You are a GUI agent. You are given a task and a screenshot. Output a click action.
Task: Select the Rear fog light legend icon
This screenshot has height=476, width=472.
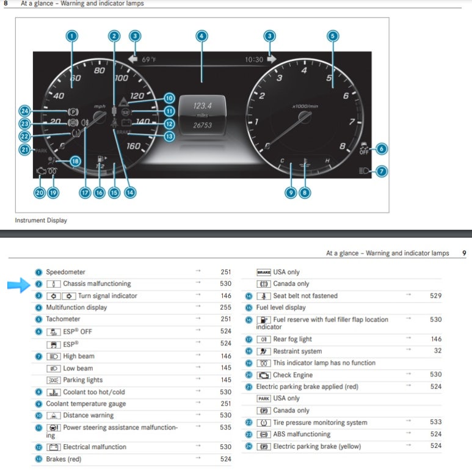264,339
